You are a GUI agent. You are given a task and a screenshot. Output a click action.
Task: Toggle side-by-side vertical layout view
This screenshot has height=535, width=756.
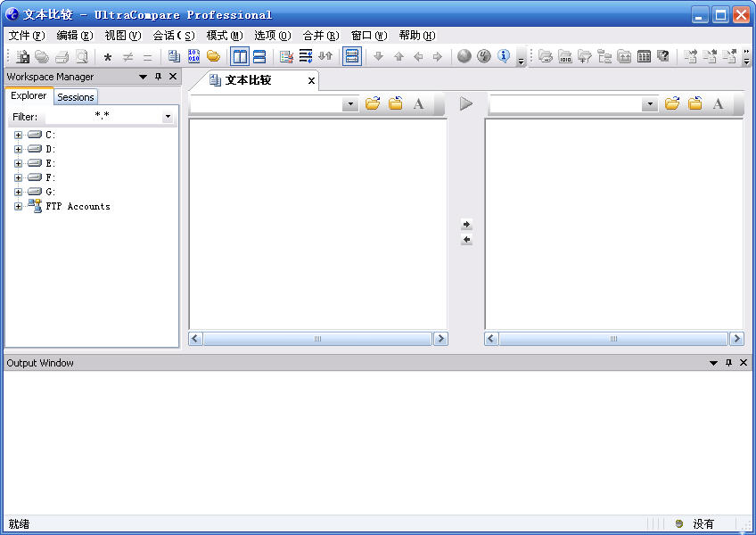[239, 56]
